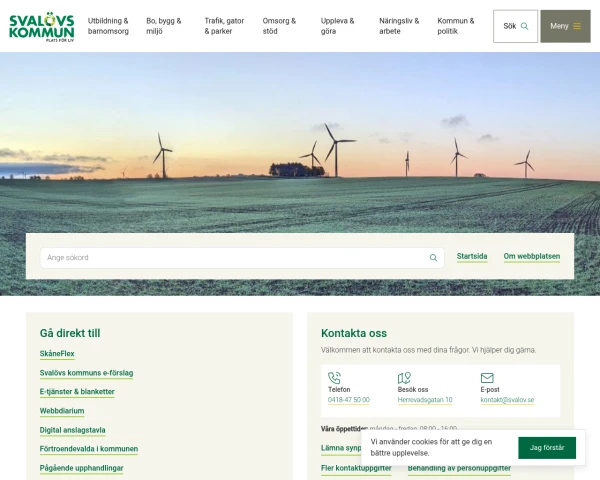Open Utbildning & barnomsorg menu
Image resolution: width=600 pixels, height=480 pixels.
108,26
